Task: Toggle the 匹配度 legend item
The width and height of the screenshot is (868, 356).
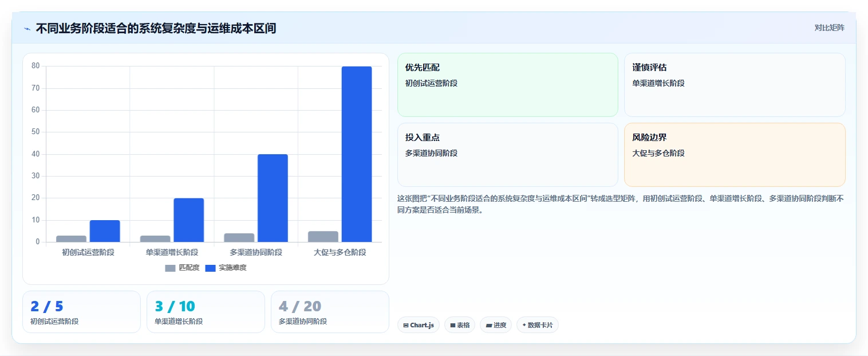Action: pos(182,268)
